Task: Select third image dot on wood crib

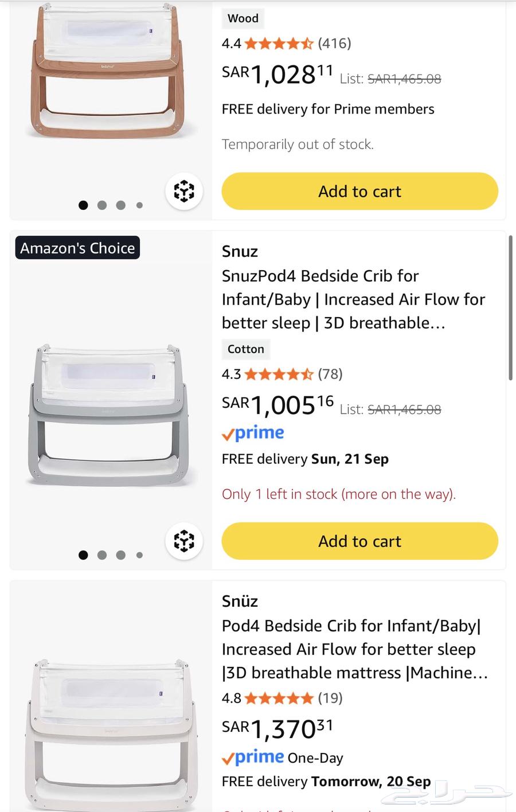Action: [x=120, y=205]
